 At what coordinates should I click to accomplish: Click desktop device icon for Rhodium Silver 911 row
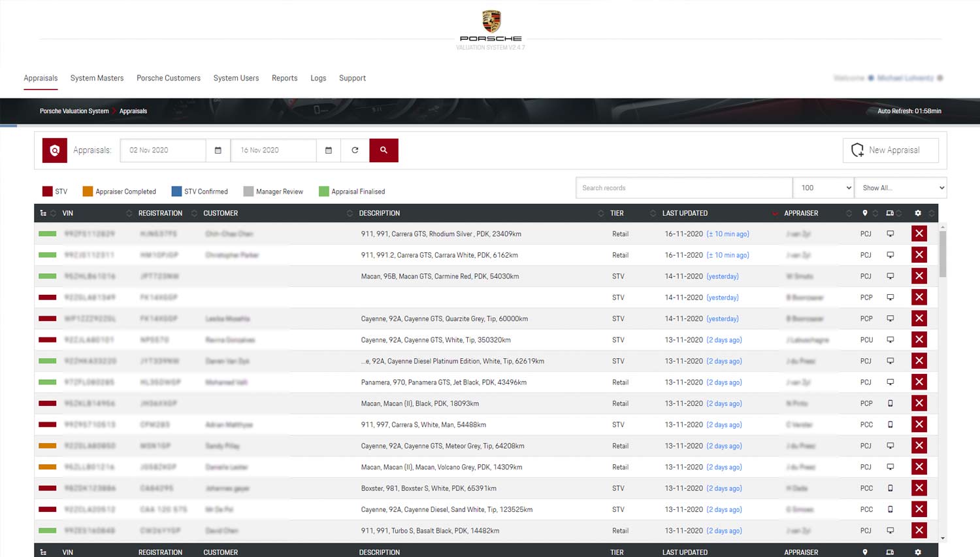tap(890, 233)
